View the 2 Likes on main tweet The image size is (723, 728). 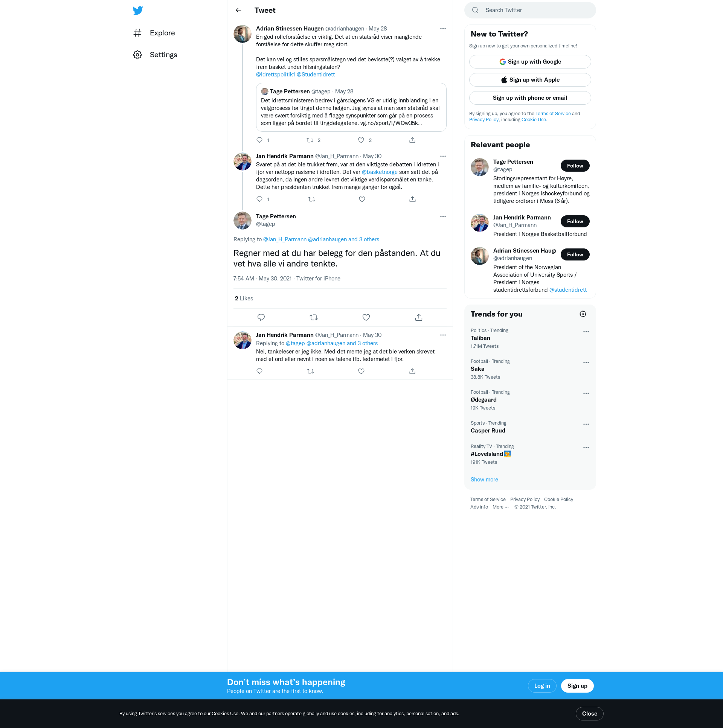[x=244, y=299]
